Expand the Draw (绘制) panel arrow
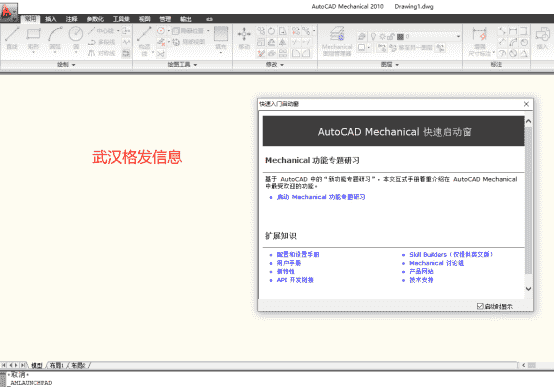 coord(73,65)
